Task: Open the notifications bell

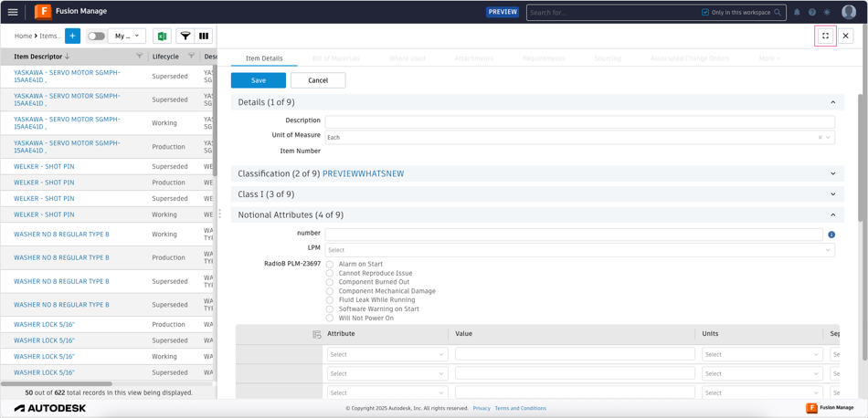Action: click(797, 12)
